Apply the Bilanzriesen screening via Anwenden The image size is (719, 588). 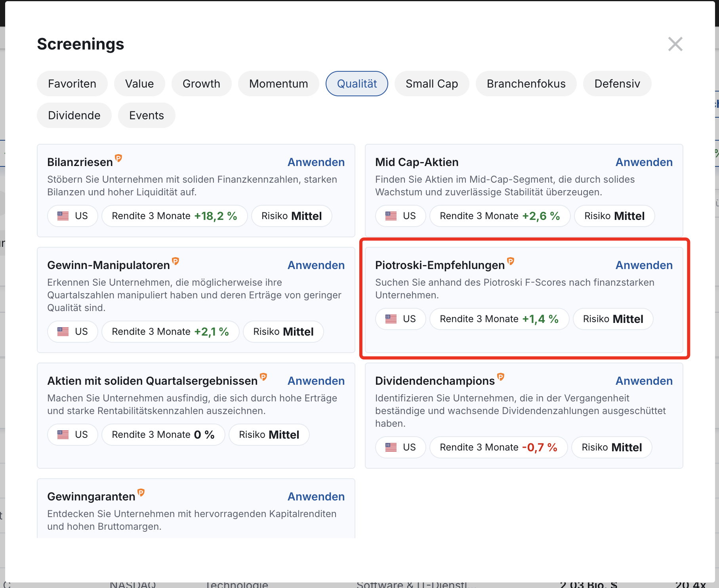click(x=316, y=162)
